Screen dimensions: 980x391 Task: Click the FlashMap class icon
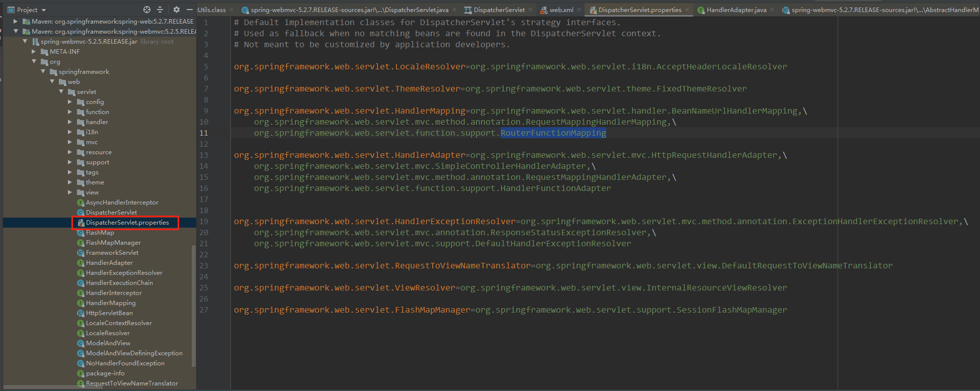click(x=80, y=232)
